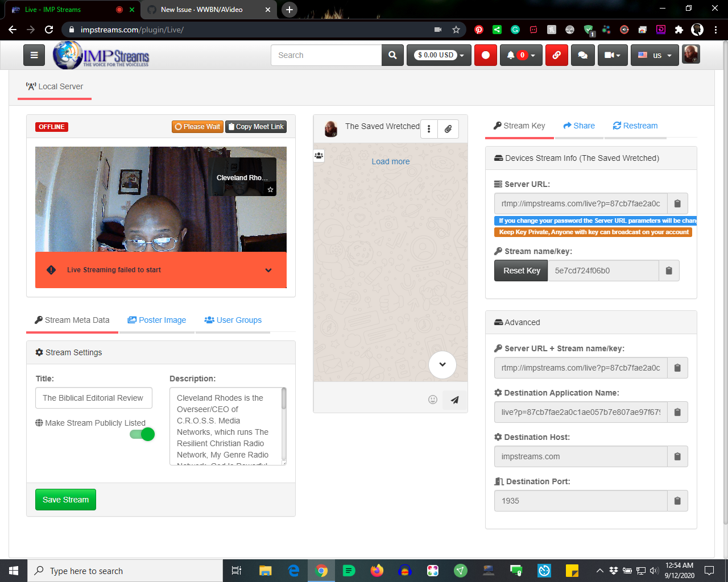Switch to the Poster Image tab
The image size is (728, 582).
pyautogui.click(x=157, y=320)
